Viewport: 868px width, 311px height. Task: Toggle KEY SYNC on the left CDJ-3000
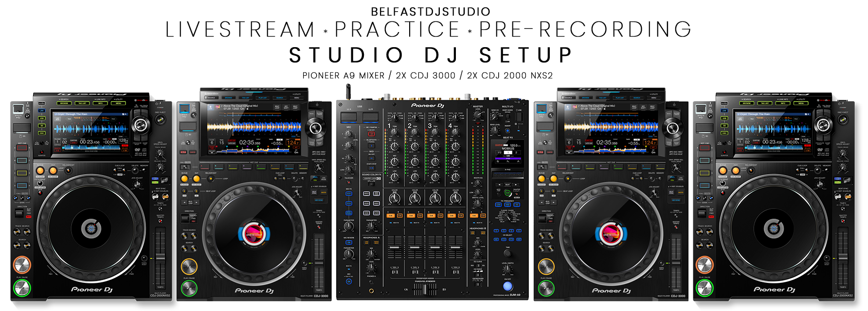319,200
